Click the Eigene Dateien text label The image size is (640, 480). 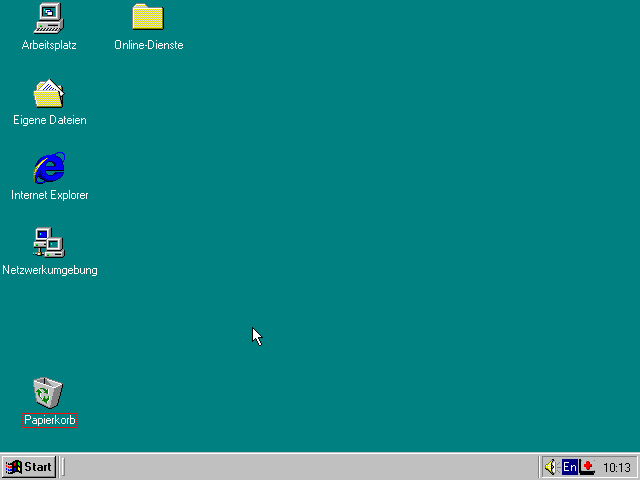(x=50, y=120)
